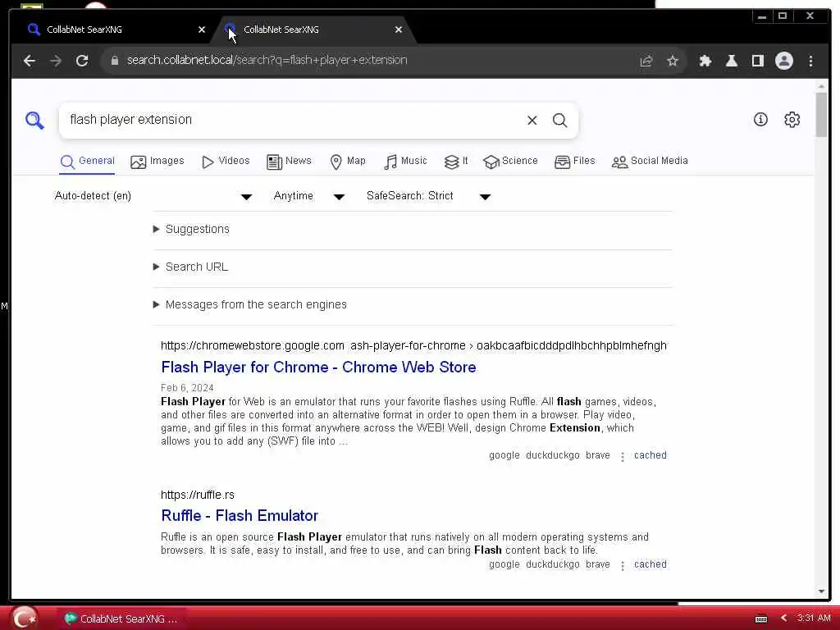Click duckduckgo label under Flash Player result

(x=552, y=455)
